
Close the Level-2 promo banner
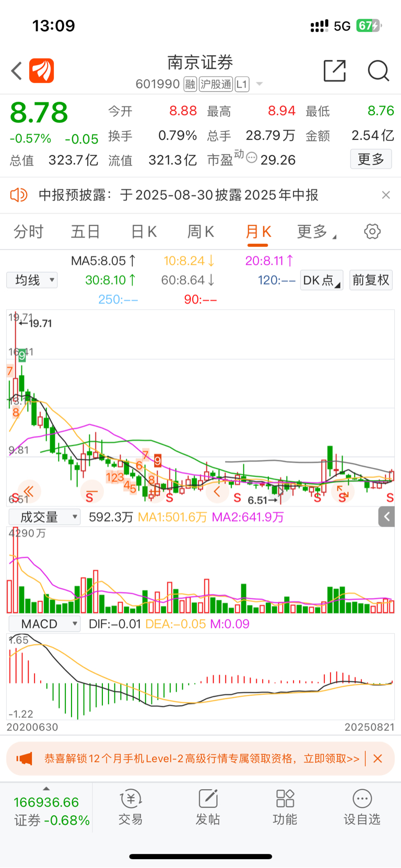pyautogui.click(x=378, y=758)
